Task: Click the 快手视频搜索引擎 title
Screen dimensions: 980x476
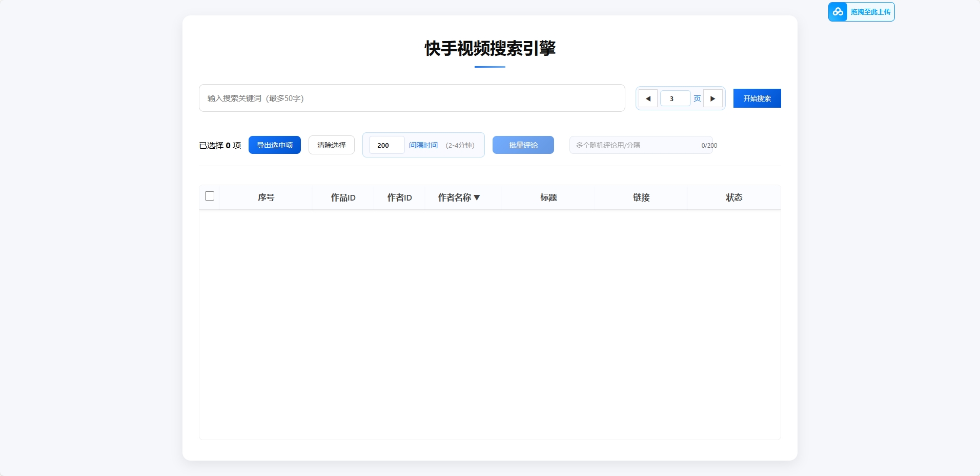Action: point(490,48)
